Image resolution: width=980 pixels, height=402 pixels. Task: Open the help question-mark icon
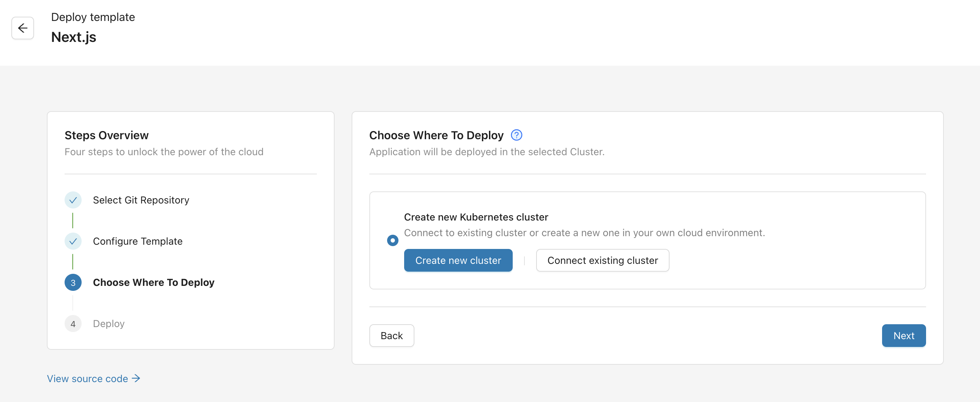pyautogui.click(x=516, y=135)
